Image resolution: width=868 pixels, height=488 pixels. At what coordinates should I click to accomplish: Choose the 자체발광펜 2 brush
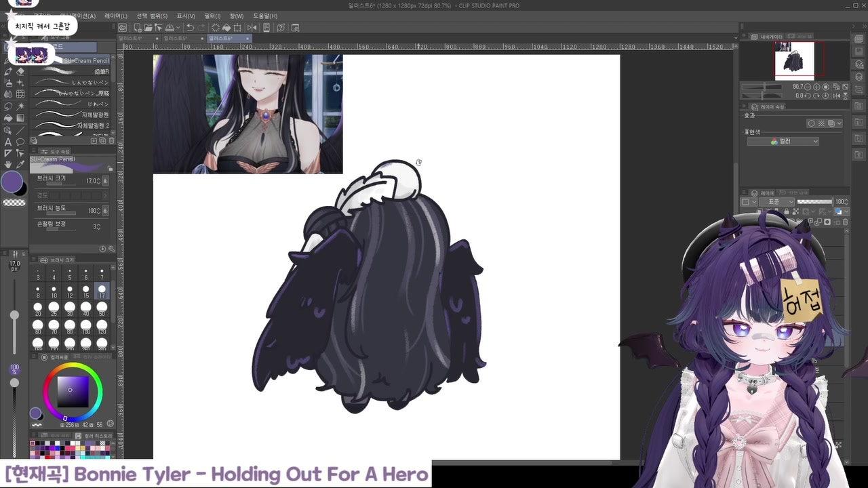71,125
